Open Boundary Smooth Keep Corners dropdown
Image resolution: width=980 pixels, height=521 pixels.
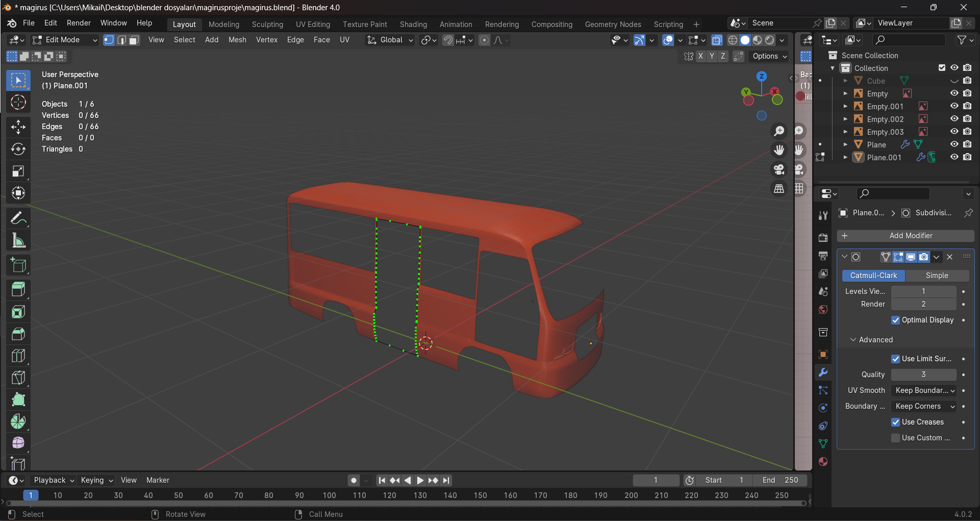click(x=925, y=406)
